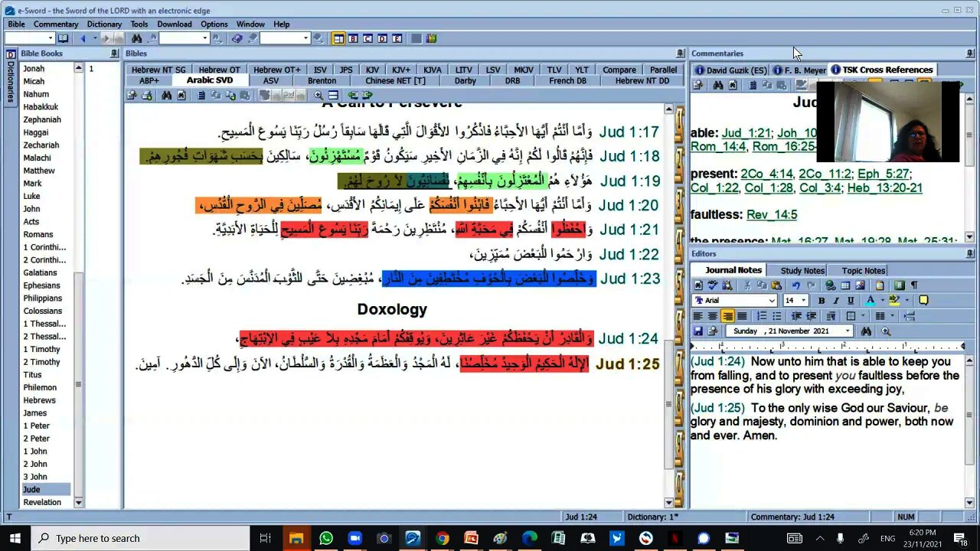This screenshot has height=551, width=980.
Task: Click the spell check ABC icon
Action: pos(713,285)
